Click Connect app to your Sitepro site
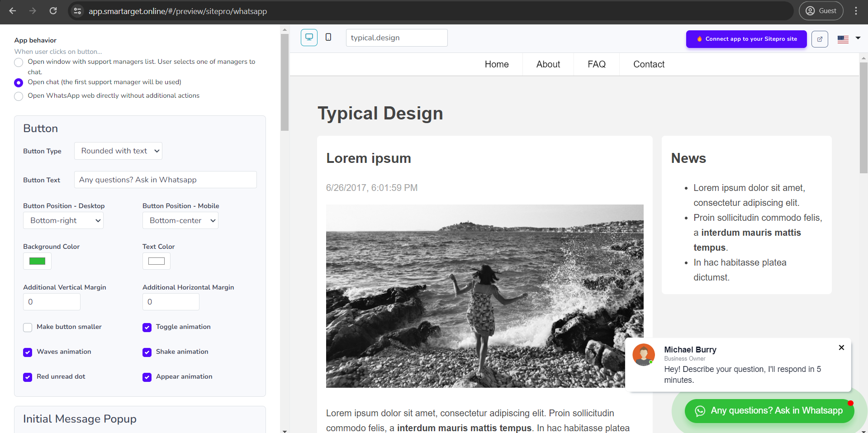 (746, 39)
